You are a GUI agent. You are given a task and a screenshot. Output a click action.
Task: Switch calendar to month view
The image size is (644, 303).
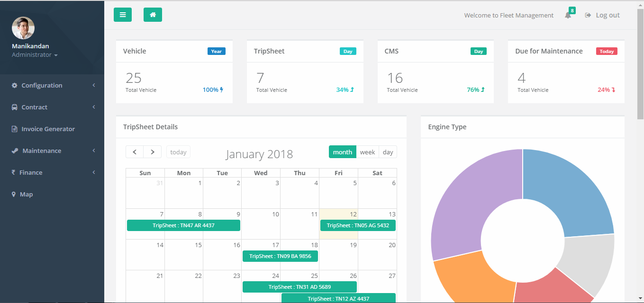pyautogui.click(x=342, y=152)
